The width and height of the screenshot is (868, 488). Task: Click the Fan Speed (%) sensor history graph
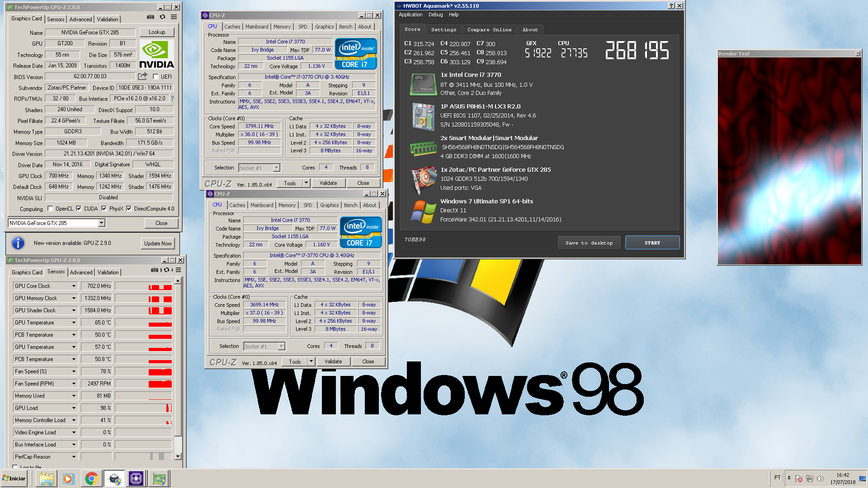tap(143, 371)
